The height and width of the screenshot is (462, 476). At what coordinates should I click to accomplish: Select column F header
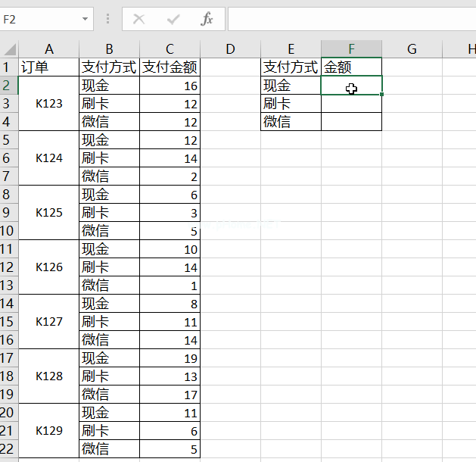351,49
